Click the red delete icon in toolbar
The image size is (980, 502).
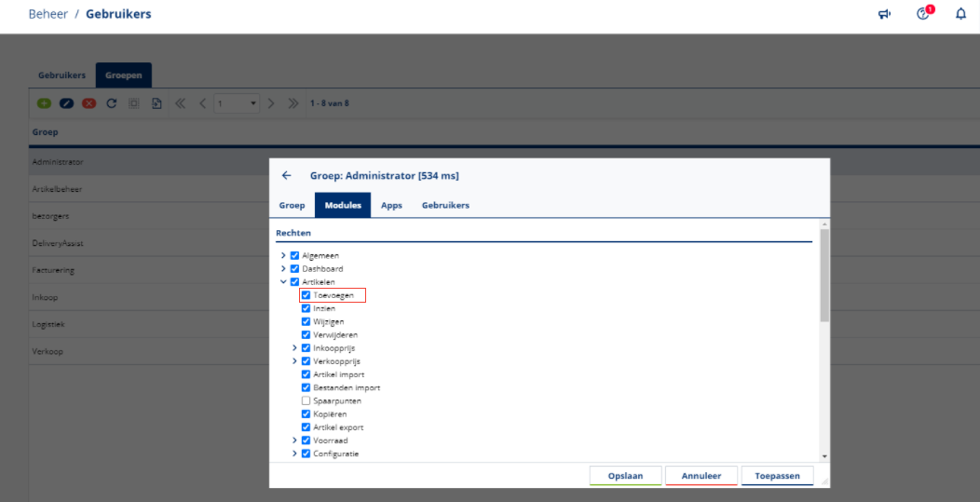[88, 102]
